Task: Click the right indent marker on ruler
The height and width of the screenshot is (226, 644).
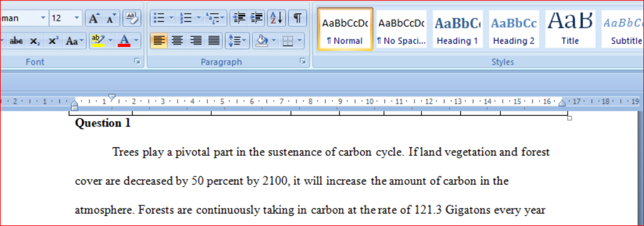Action: pyautogui.click(x=562, y=103)
